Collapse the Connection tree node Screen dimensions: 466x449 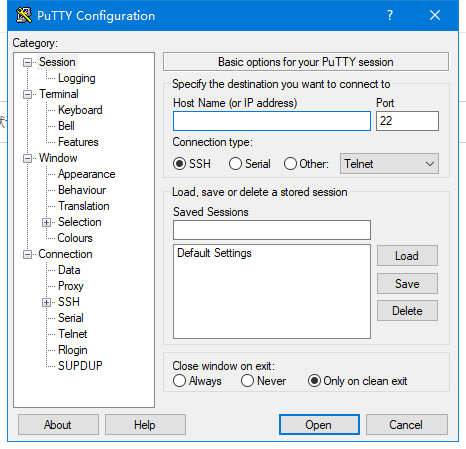(x=27, y=254)
